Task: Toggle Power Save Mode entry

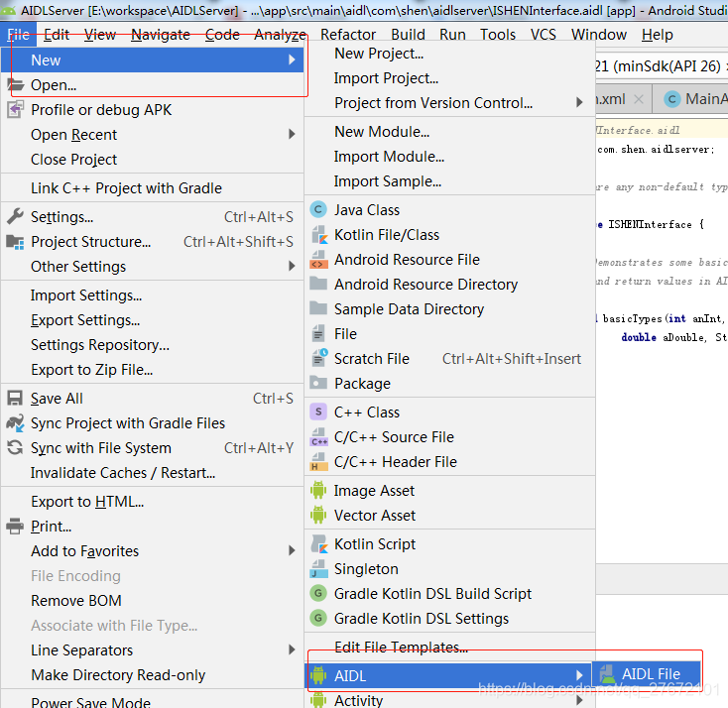Action: (153, 701)
